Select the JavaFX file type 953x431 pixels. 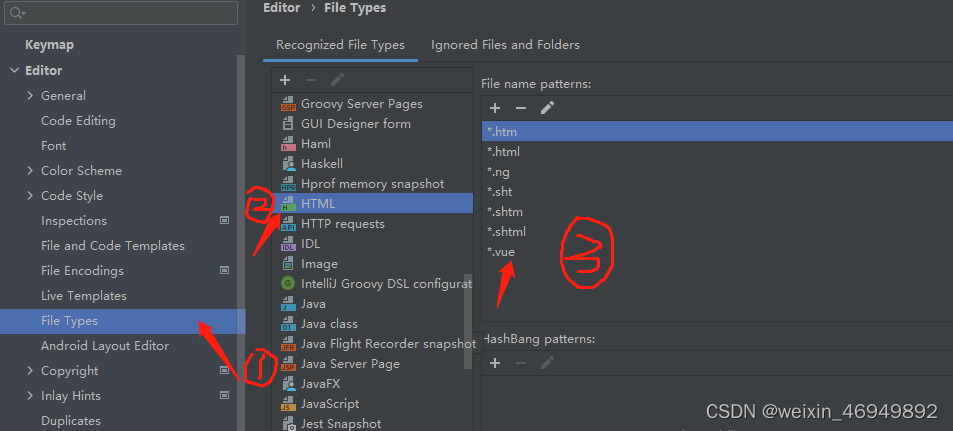point(373,384)
